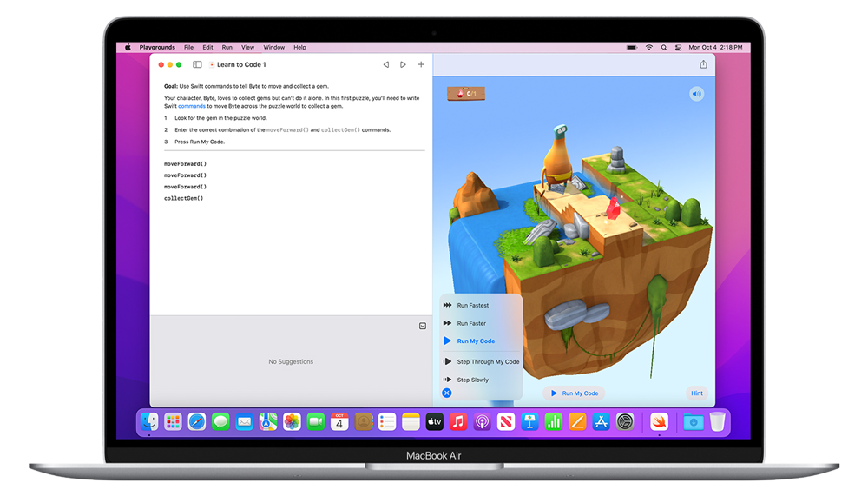The image size is (868, 496).
Task: Click Swift Playgrounds icon in the dock
Action: pyautogui.click(x=659, y=422)
